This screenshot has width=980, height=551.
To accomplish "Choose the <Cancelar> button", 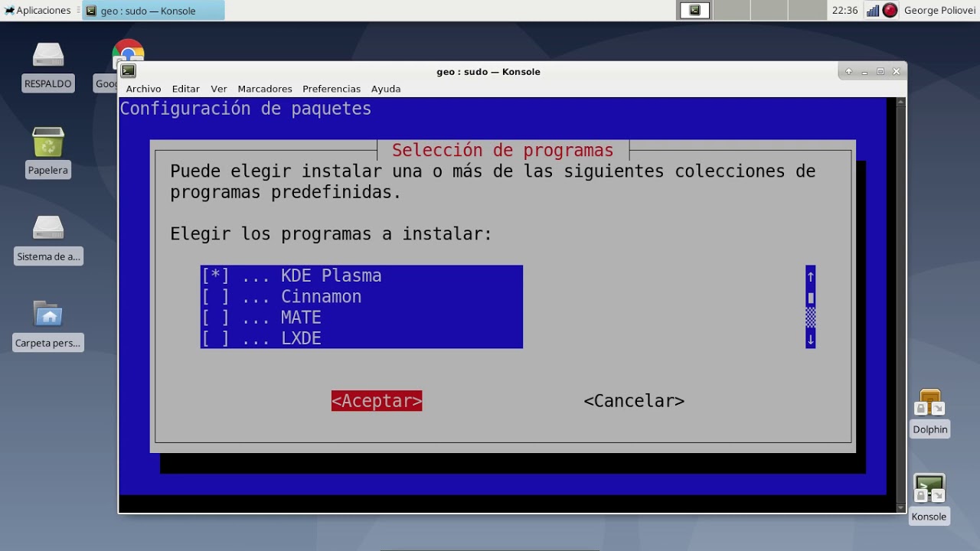I will point(634,401).
